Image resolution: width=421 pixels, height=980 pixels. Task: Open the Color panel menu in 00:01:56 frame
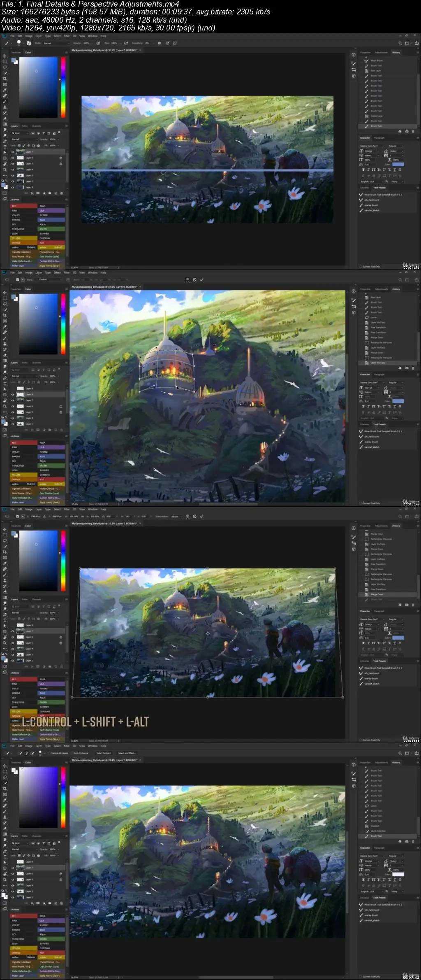(x=66, y=52)
